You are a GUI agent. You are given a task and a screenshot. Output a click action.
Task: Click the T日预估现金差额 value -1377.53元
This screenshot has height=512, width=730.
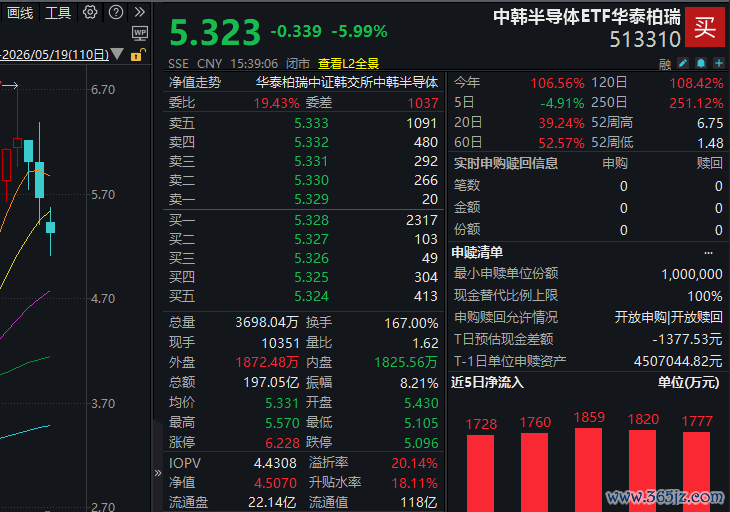pyautogui.click(x=687, y=339)
